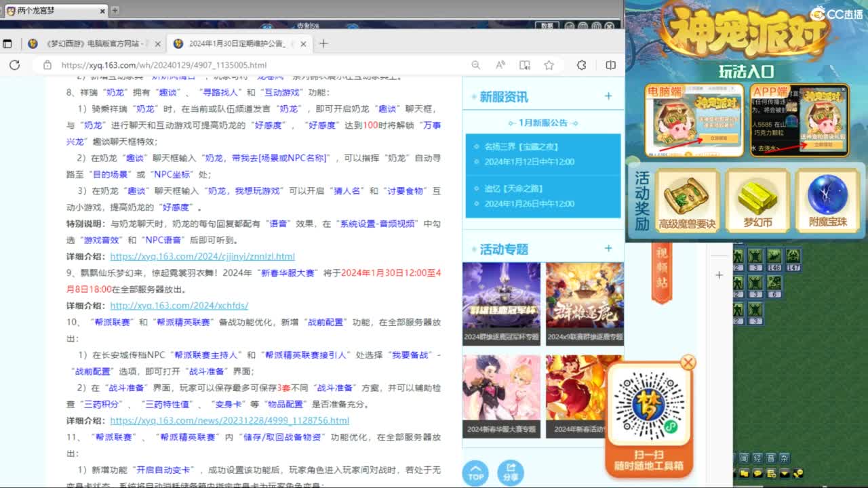The height and width of the screenshot is (488, 868).
Task: Click the 数据 button in game window
Action: [x=547, y=26]
